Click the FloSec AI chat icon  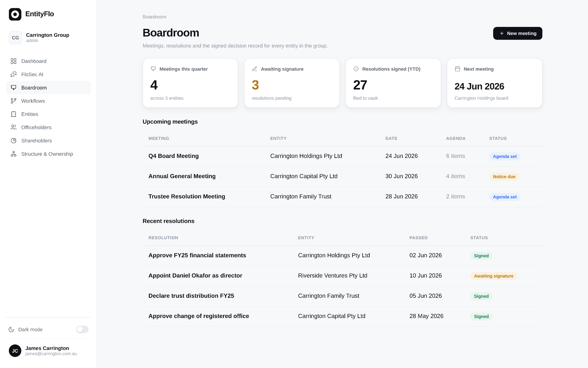13,74
